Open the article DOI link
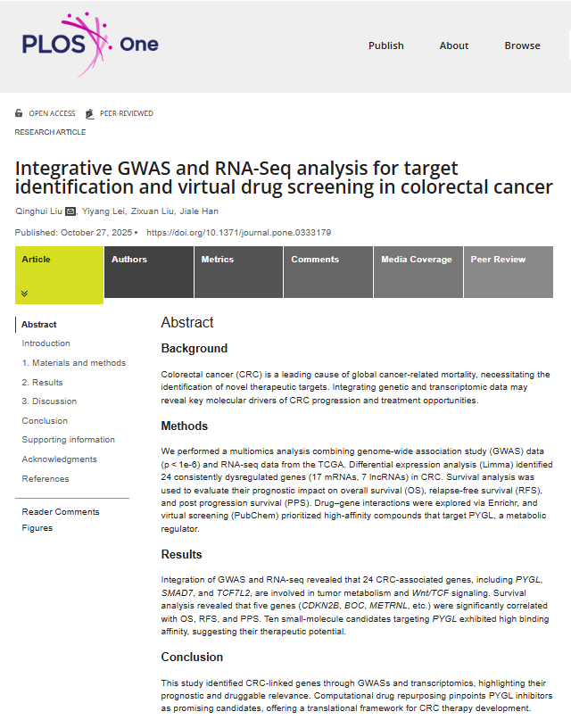Viewport: 571px width, 728px height. click(x=238, y=233)
